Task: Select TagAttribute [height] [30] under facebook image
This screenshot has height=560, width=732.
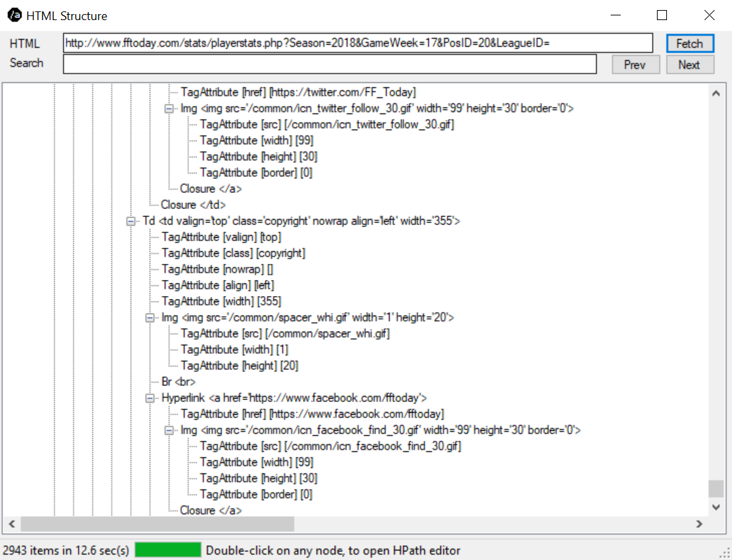Action: click(259, 478)
